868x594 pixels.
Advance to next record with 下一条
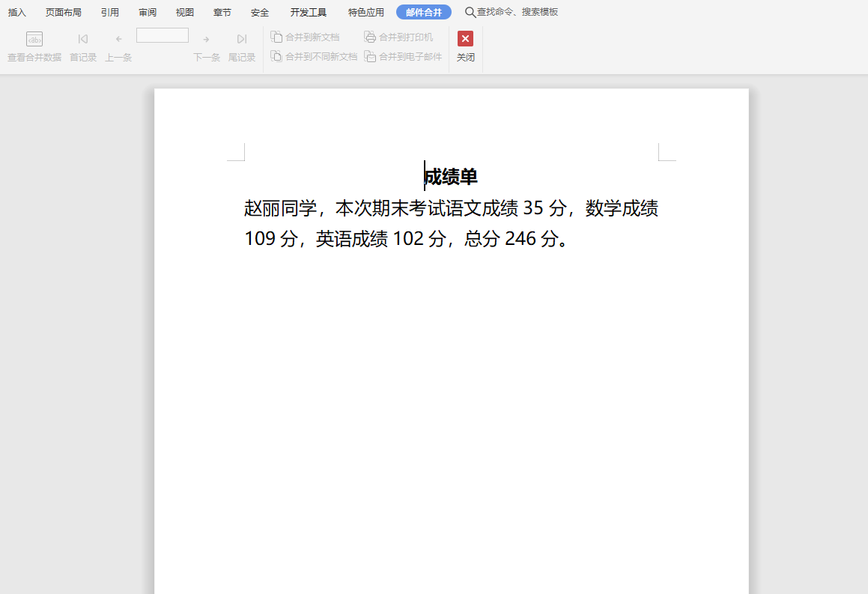tap(207, 46)
